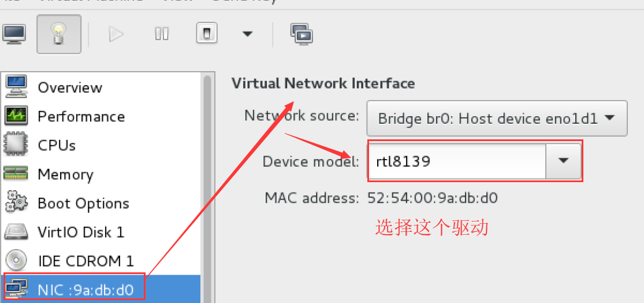Open the graphical console monitor view
This screenshot has height=303, width=644.
14,34
